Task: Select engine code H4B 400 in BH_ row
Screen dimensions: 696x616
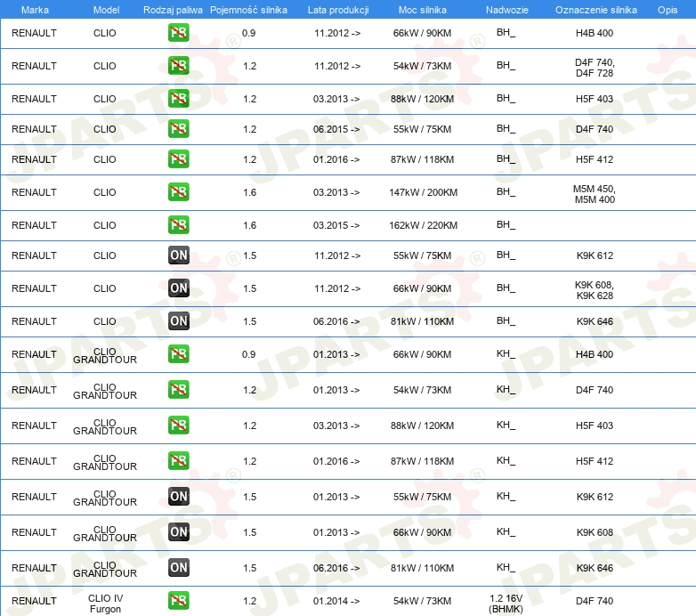Action: pyautogui.click(x=595, y=33)
